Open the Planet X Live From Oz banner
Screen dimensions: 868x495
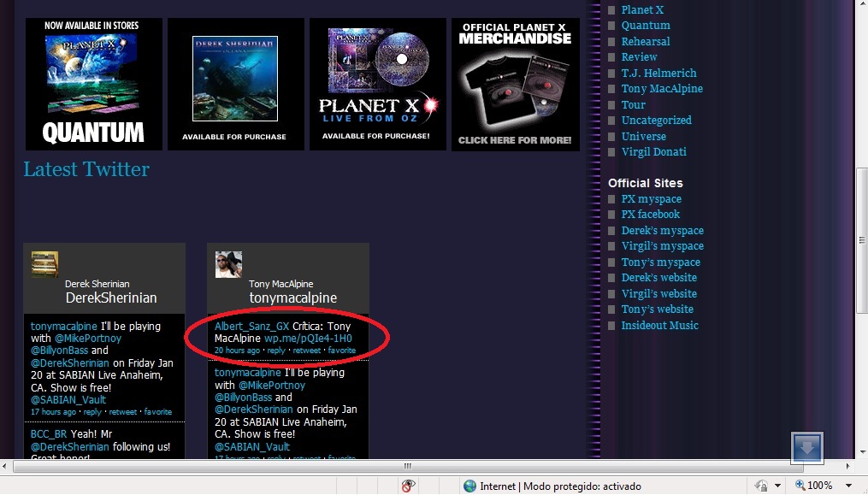point(377,84)
